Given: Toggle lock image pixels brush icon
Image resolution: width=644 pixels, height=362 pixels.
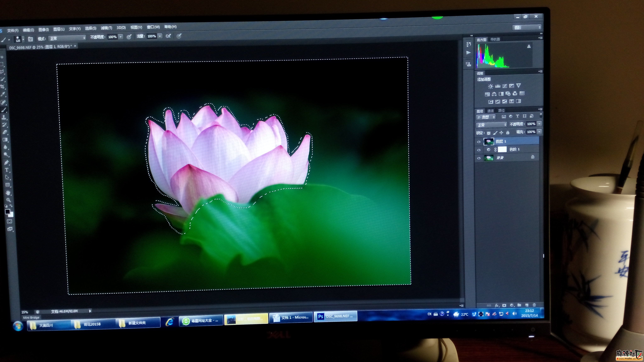Looking at the screenshot, I should click(495, 133).
